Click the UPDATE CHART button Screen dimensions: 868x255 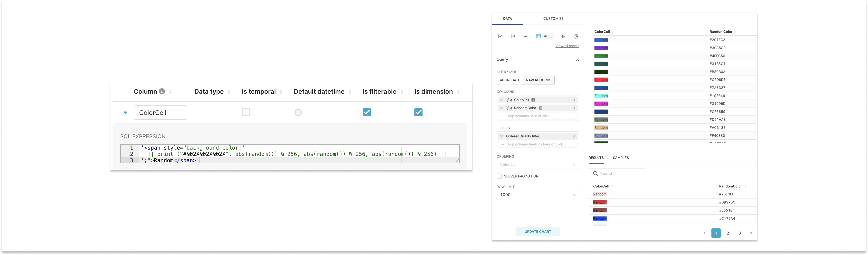(x=538, y=232)
